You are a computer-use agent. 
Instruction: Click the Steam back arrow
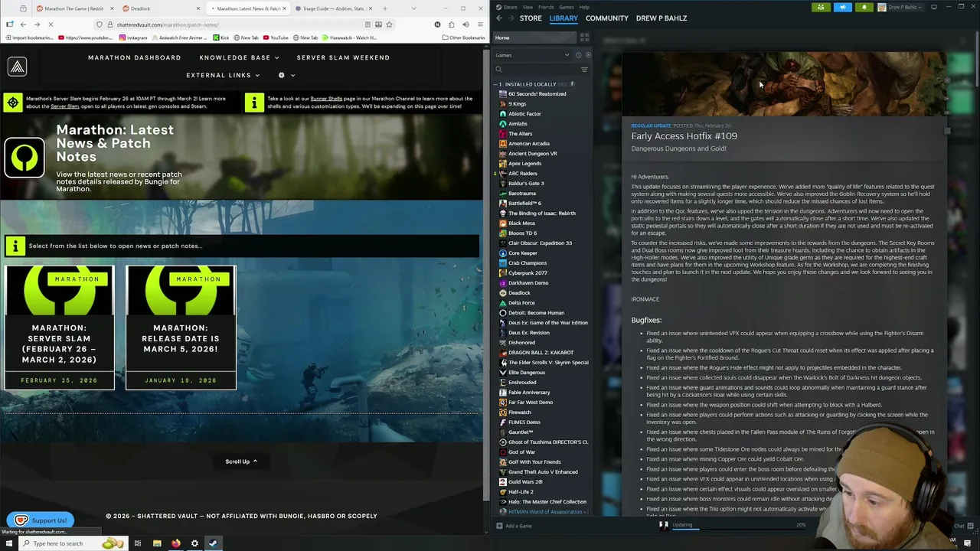[x=499, y=18]
